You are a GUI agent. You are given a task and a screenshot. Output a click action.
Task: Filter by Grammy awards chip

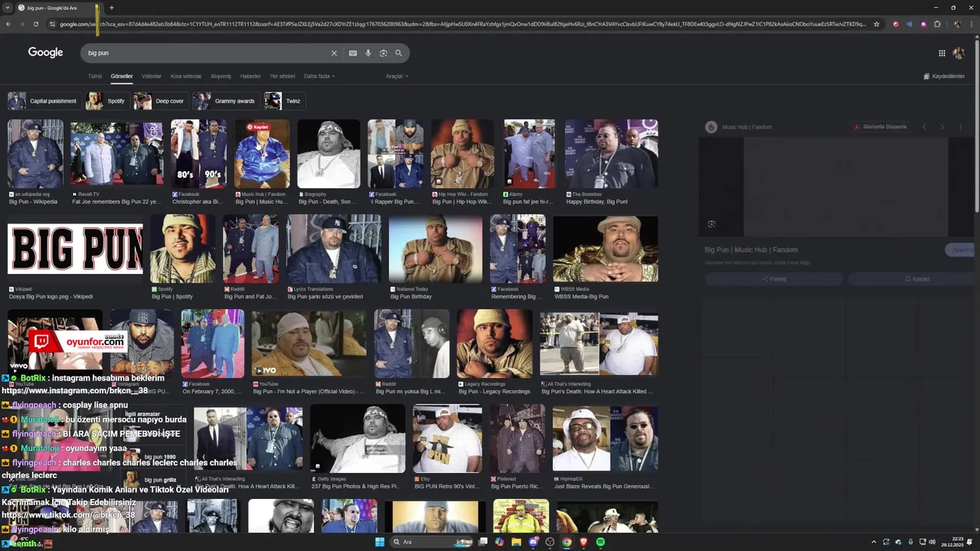225,101
